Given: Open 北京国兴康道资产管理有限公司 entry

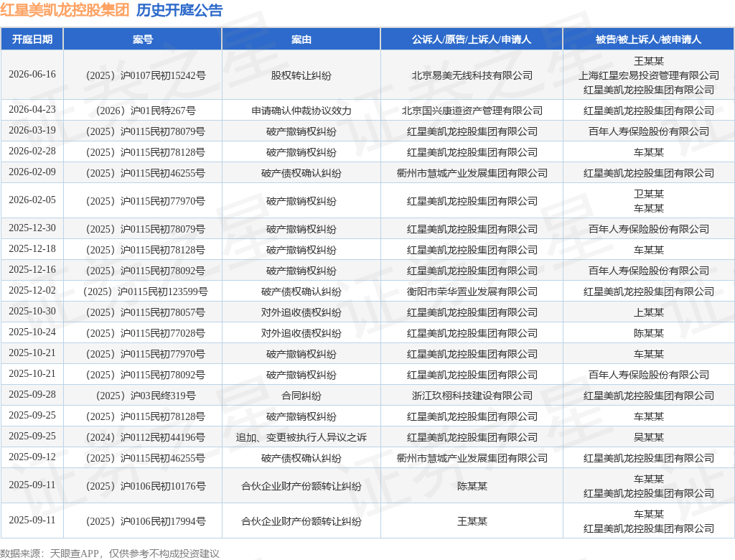Looking at the screenshot, I should coord(472,111).
